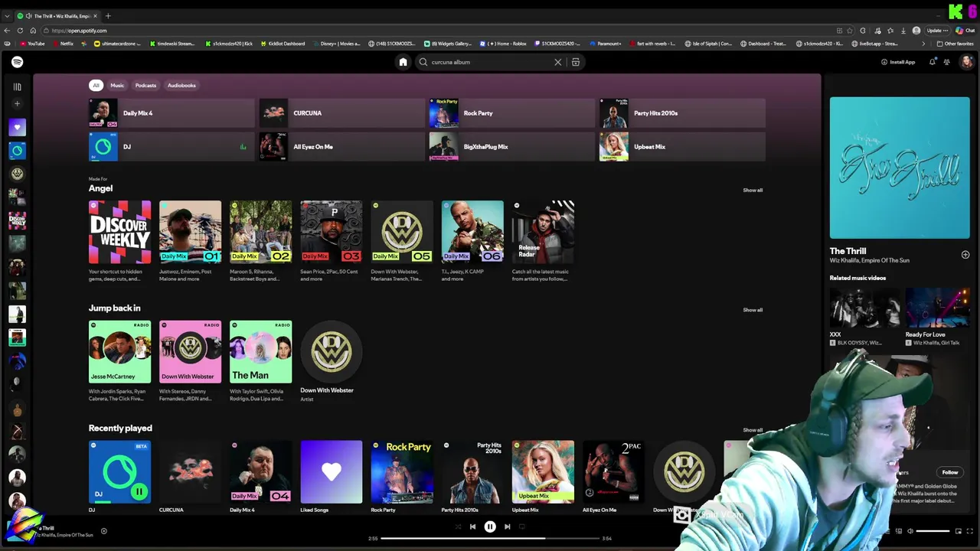Expand Your Library sidebar icon

click(17, 86)
